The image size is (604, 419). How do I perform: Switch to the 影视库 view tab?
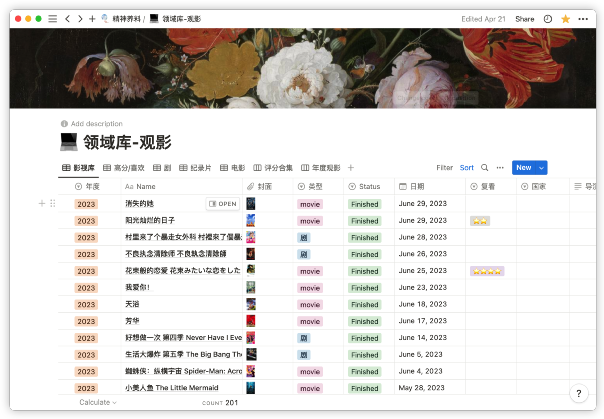point(78,168)
